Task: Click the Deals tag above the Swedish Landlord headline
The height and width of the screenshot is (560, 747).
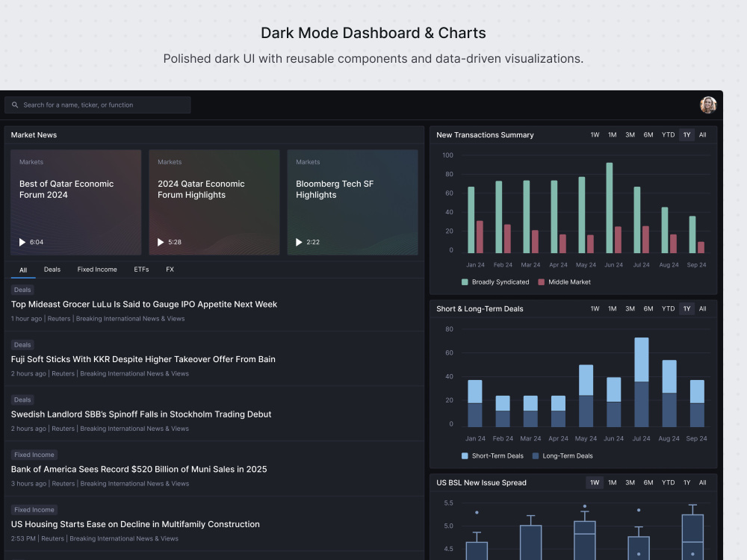Action: [x=22, y=399]
